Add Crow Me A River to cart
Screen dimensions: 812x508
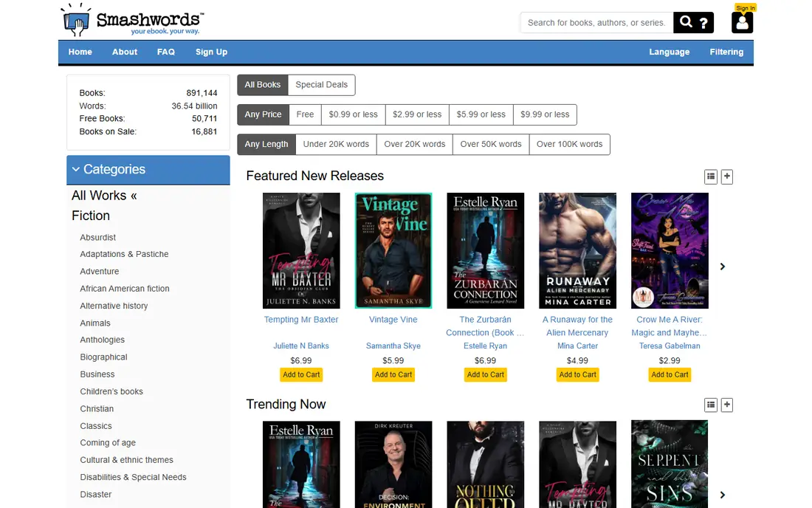(x=670, y=375)
